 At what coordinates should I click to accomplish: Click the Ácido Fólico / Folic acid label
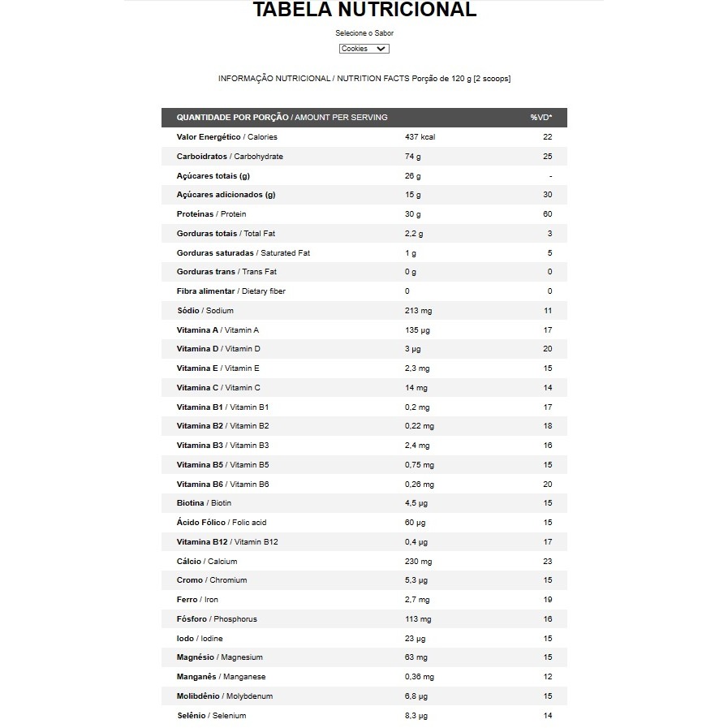222,523
